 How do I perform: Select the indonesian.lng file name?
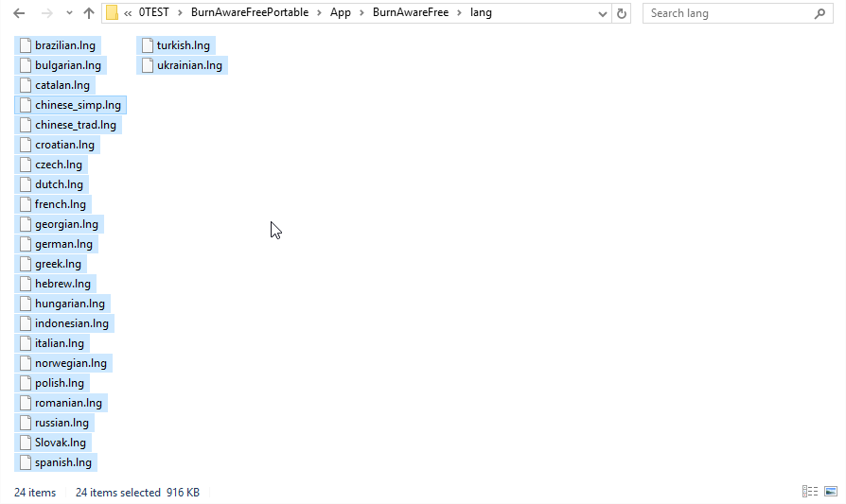72,323
